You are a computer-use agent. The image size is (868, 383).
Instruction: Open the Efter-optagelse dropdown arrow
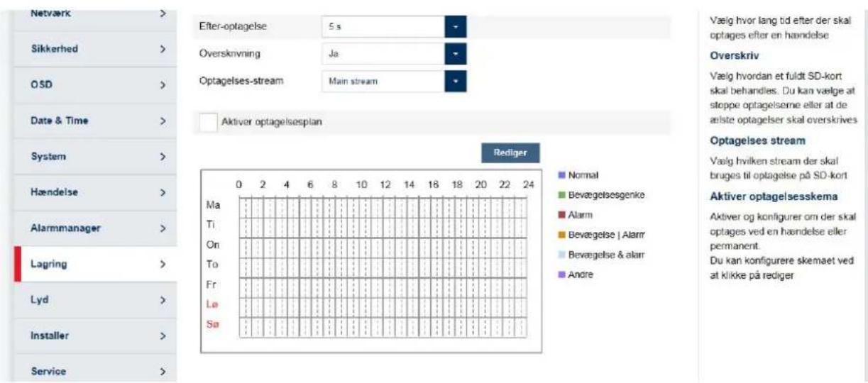point(455,26)
